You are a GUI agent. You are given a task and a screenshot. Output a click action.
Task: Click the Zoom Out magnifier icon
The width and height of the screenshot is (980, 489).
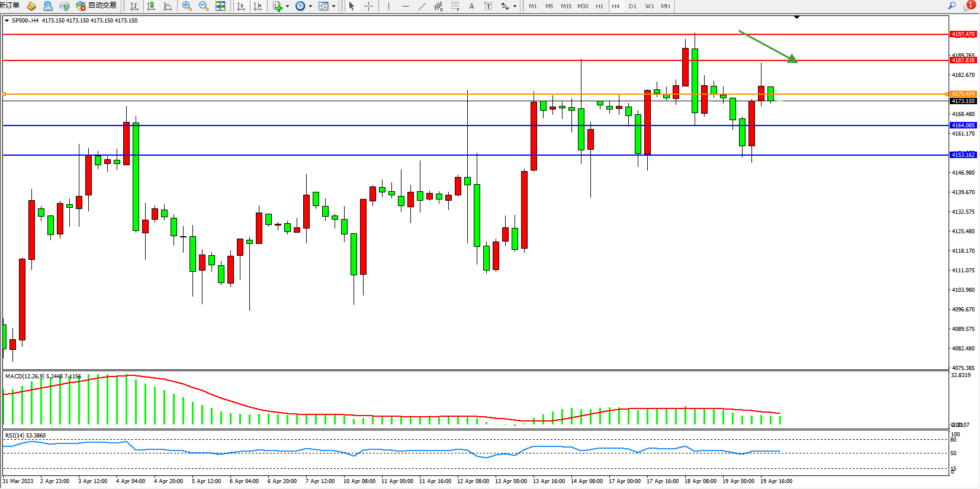(204, 6)
